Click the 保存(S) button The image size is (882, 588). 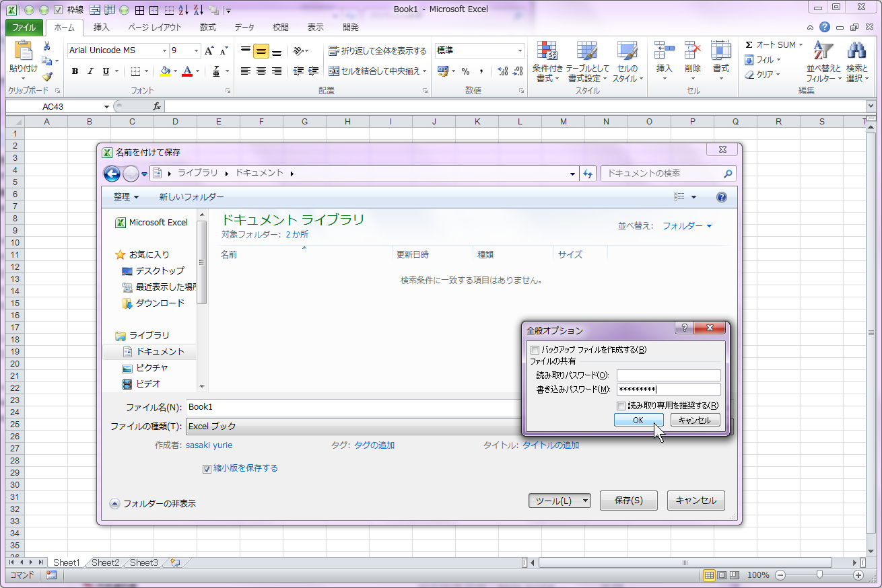click(629, 501)
